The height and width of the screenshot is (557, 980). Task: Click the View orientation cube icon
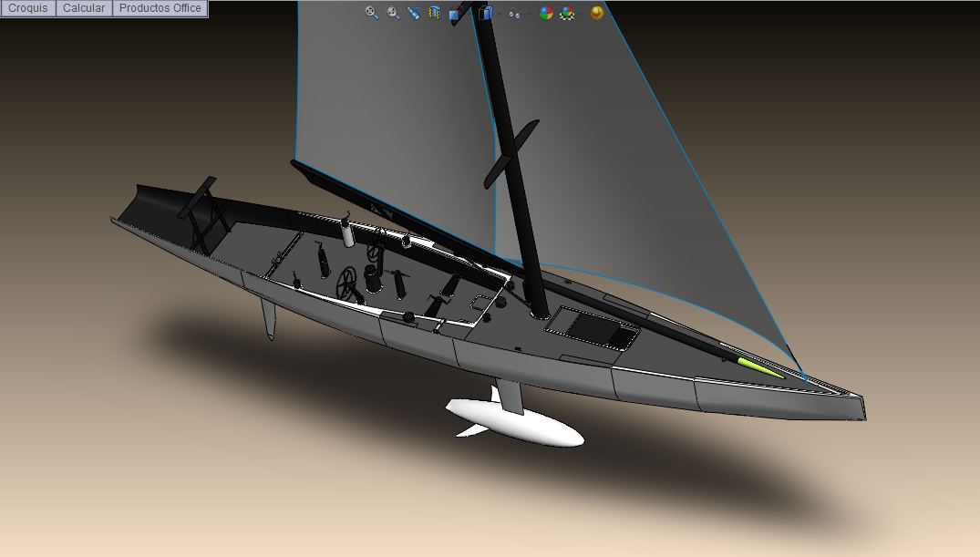tap(454, 12)
